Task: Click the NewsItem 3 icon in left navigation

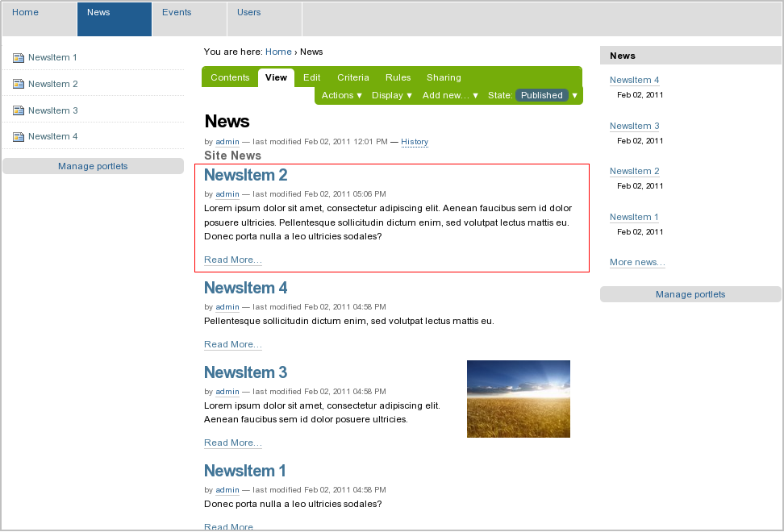Action: (19, 111)
